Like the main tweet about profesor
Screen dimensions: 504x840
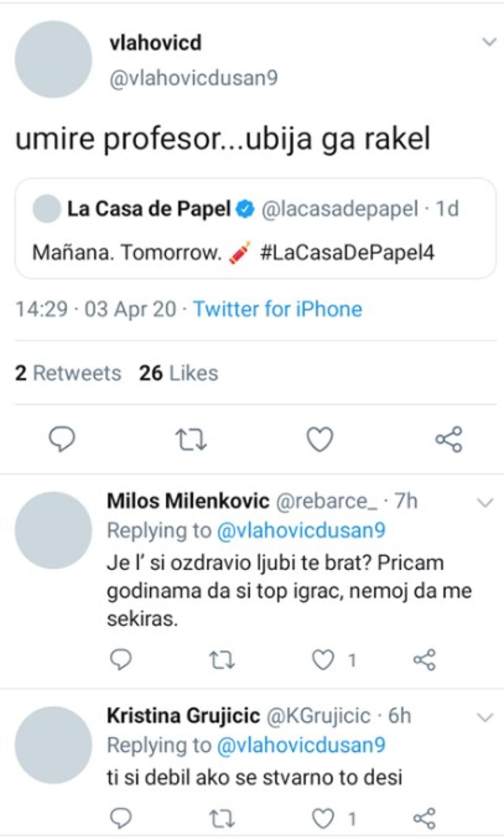[x=320, y=439]
